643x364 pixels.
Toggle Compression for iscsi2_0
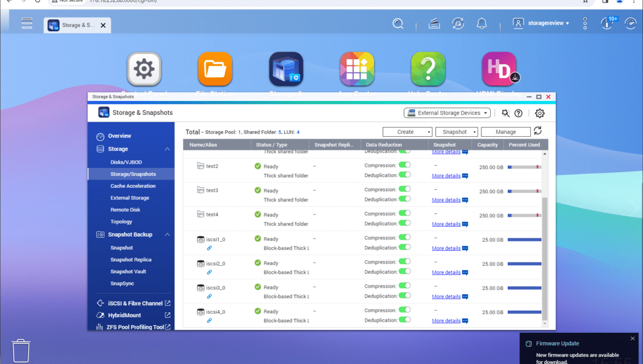pos(404,262)
